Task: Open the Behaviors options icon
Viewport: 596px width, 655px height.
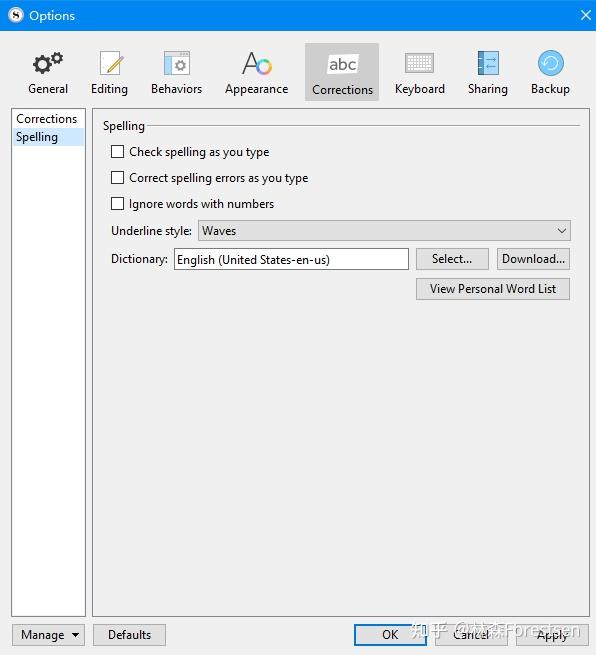Action: coord(177,63)
